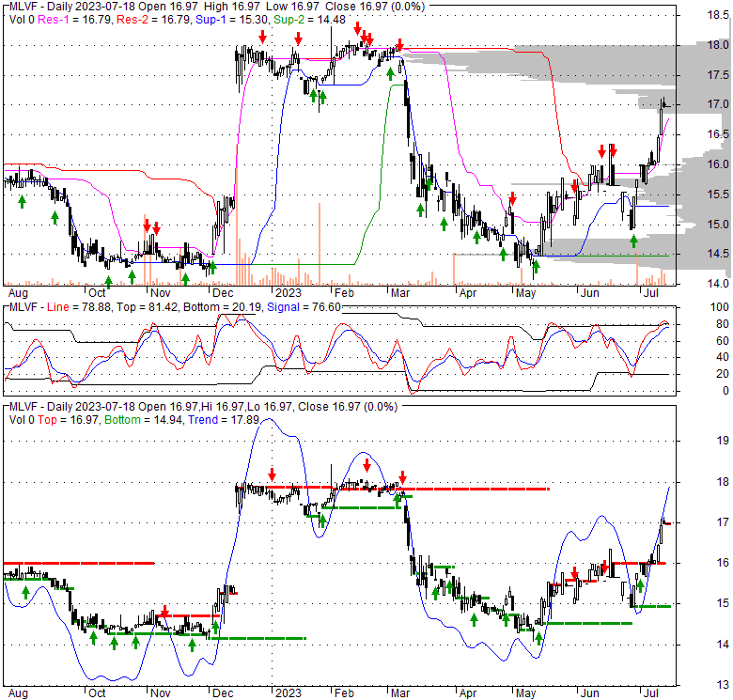Click the 16.5 price axis label

(x=718, y=134)
